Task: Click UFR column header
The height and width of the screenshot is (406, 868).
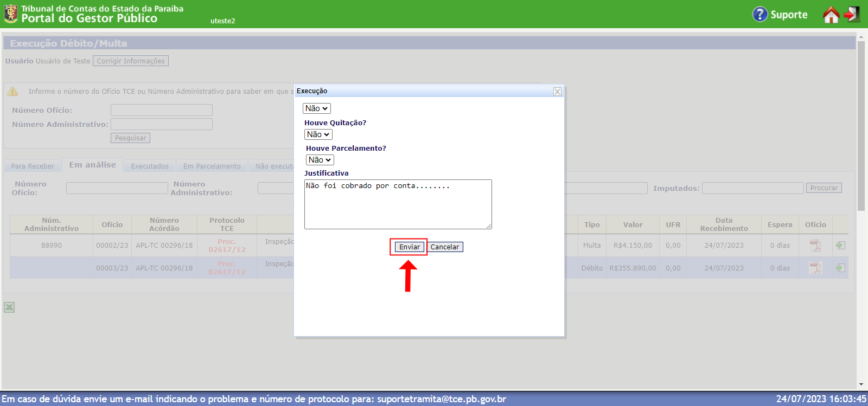Action: (x=673, y=224)
